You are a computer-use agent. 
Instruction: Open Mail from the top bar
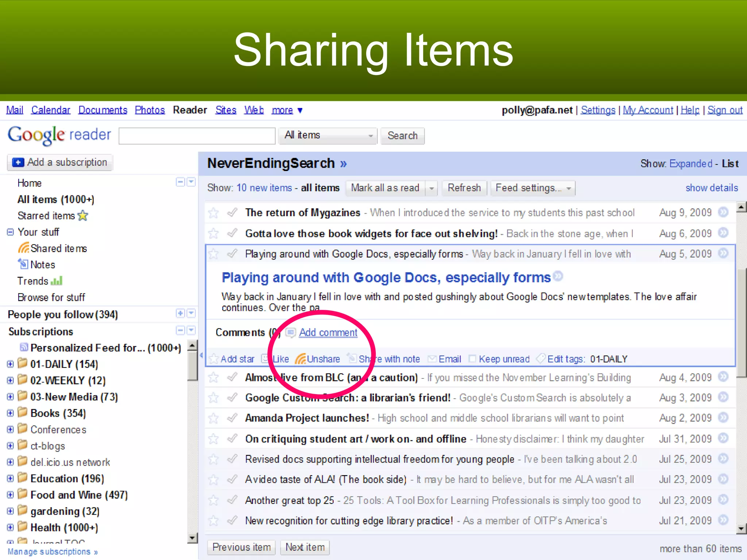click(x=15, y=110)
